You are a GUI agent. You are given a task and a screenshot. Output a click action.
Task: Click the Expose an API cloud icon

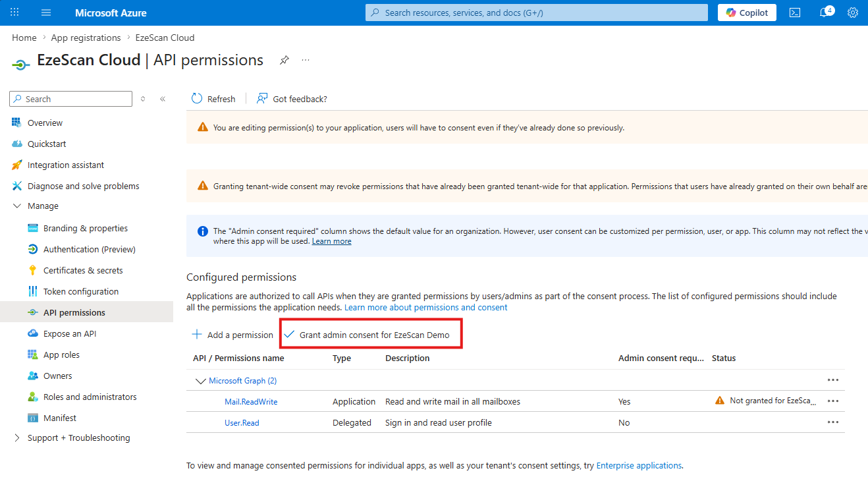[x=33, y=333]
